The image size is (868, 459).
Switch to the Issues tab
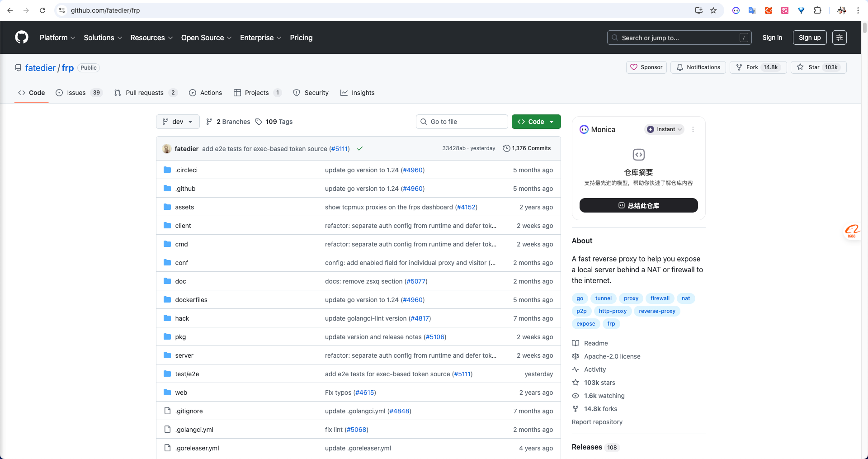click(79, 93)
